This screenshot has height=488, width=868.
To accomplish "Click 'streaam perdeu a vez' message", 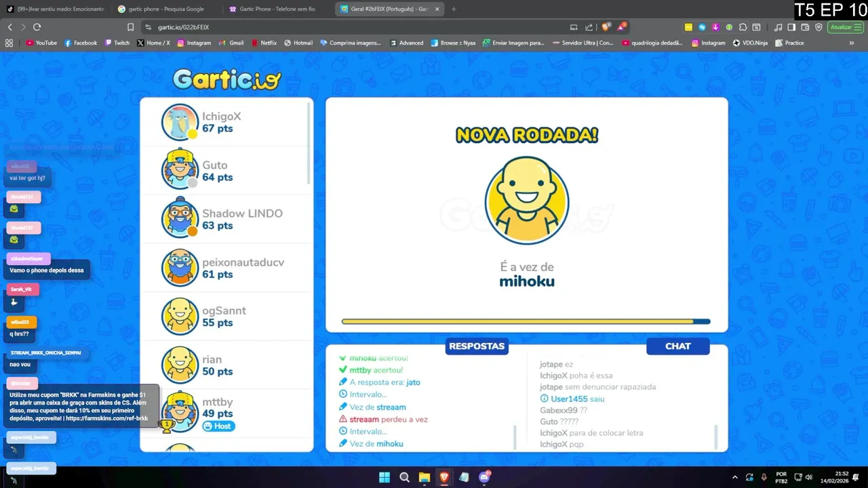I will click(x=389, y=420).
